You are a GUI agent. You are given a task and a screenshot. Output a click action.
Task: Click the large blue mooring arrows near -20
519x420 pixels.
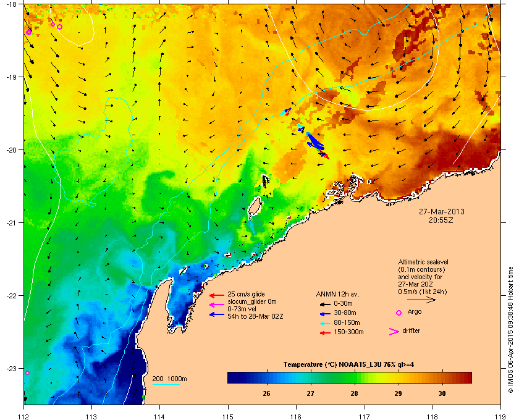pos(315,141)
